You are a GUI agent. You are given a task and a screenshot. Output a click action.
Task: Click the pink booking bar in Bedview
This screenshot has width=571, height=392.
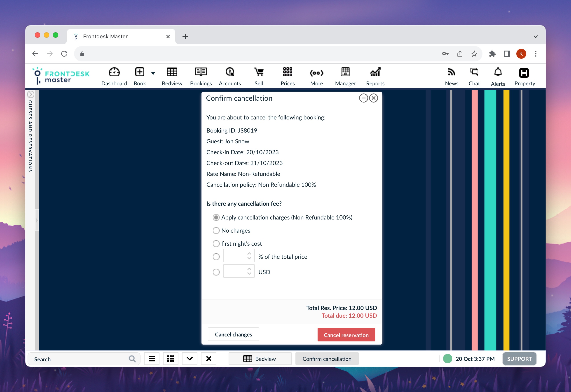(x=475, y=220)
